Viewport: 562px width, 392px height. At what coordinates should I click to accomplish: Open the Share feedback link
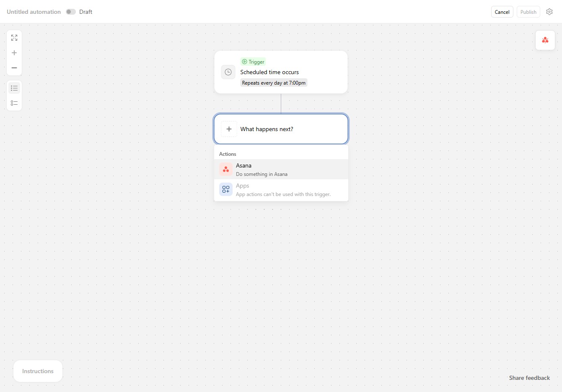529,378
